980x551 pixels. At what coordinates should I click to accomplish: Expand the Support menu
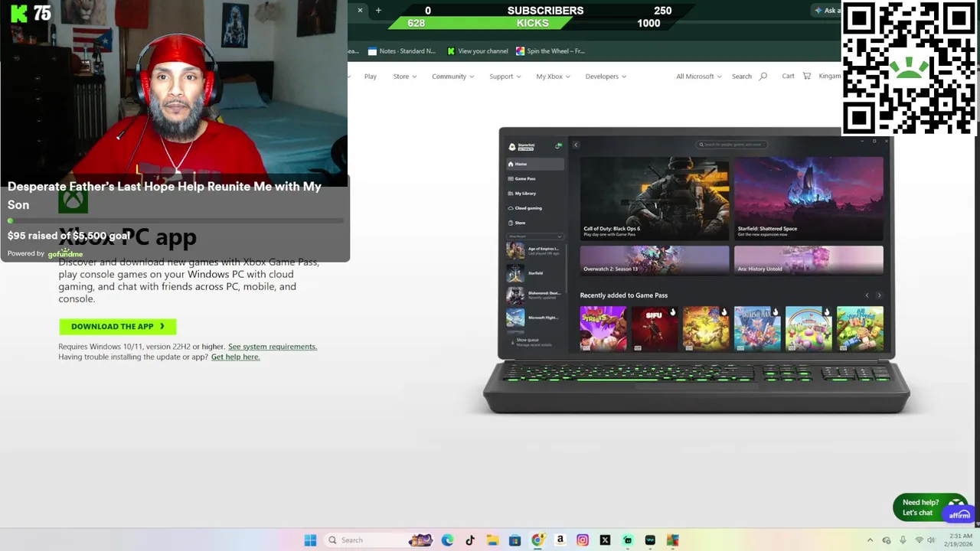pos(505,77)
